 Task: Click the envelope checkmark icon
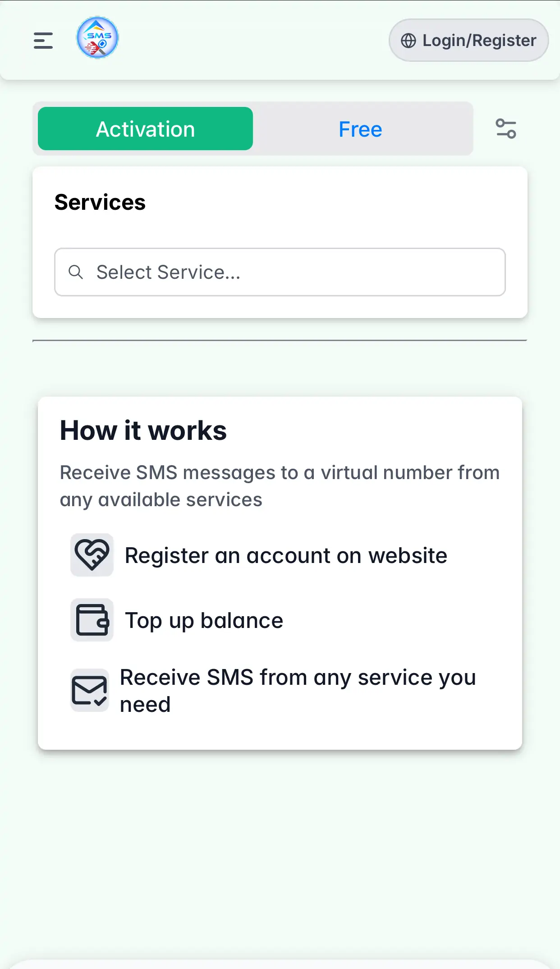[x=90, y=690]
